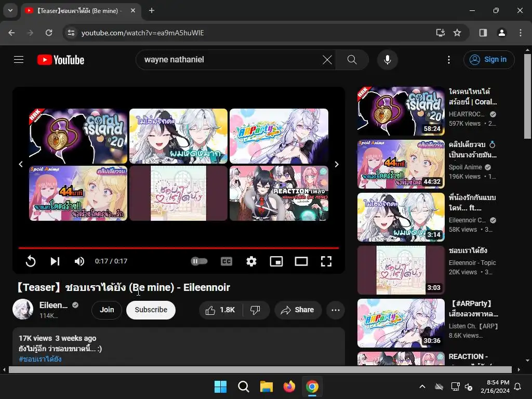
Task: Open the Windows Start menu
Action: pyautogui.click(x=220, y=387)
